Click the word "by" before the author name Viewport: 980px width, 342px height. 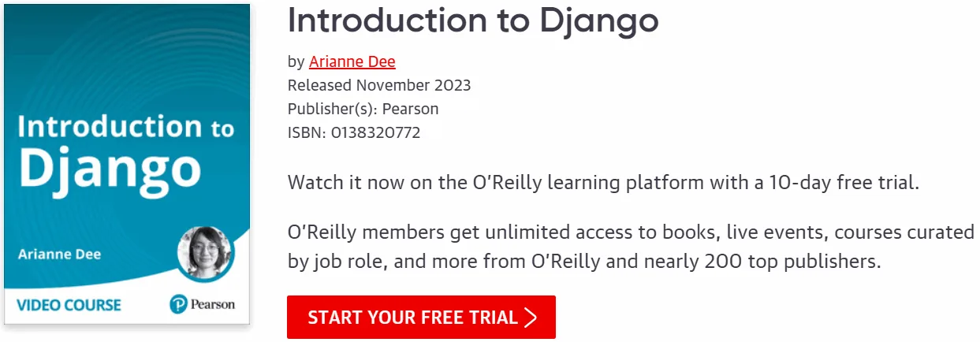coord(296,62)
